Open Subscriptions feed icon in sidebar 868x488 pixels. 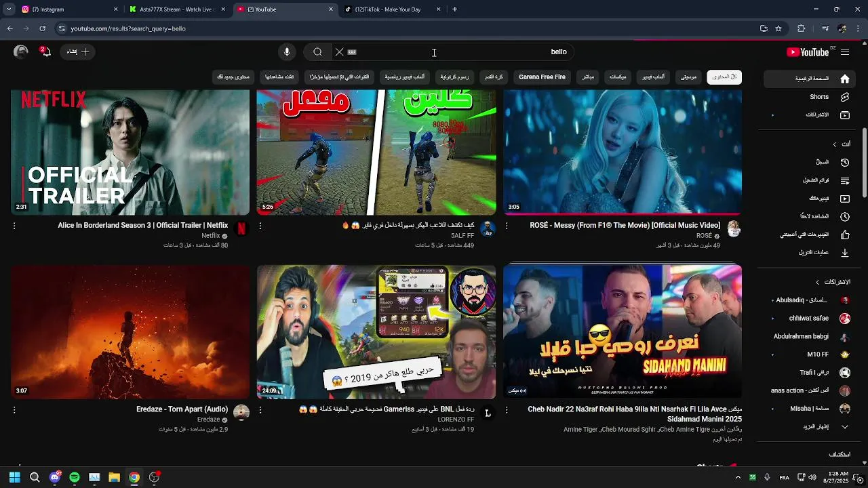tap(845, 115)
